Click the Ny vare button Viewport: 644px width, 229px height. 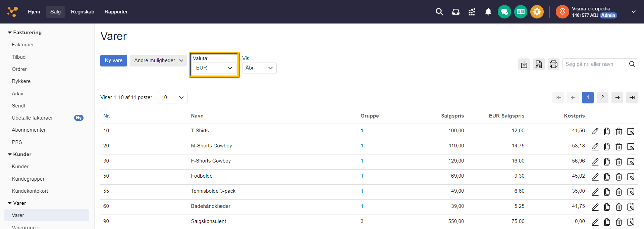(113, 60)
